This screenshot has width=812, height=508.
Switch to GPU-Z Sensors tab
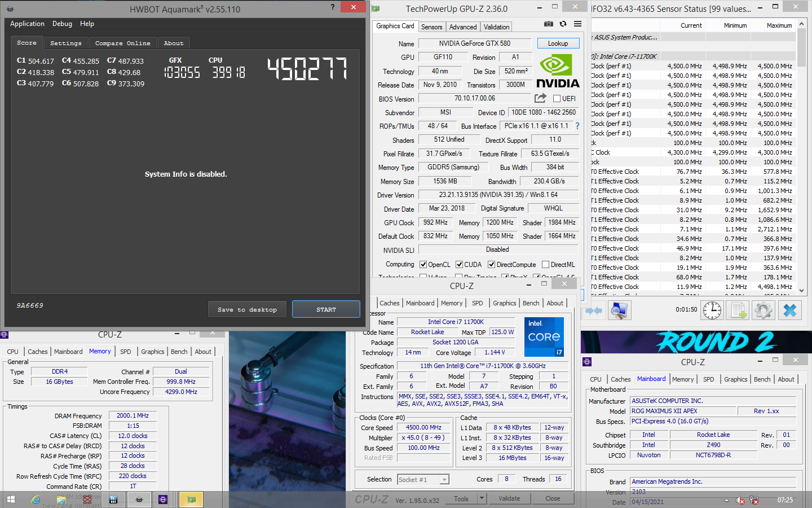(x=431, y=27)
